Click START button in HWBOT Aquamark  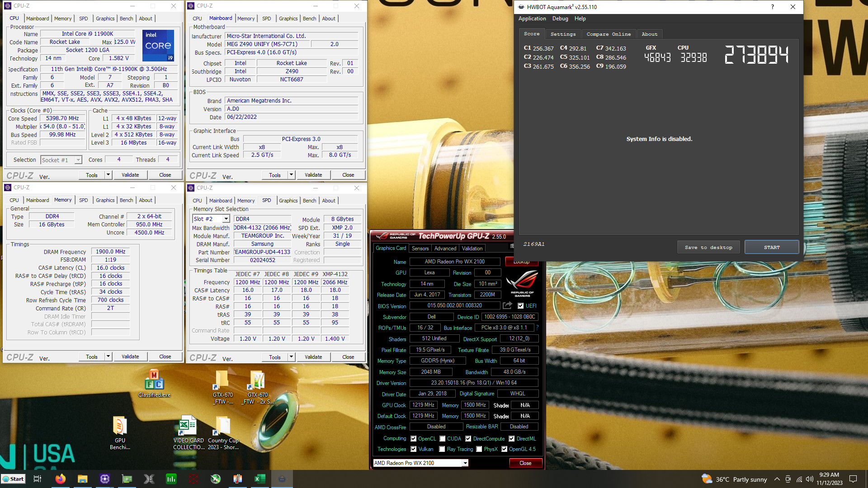[x=772, y=247]
